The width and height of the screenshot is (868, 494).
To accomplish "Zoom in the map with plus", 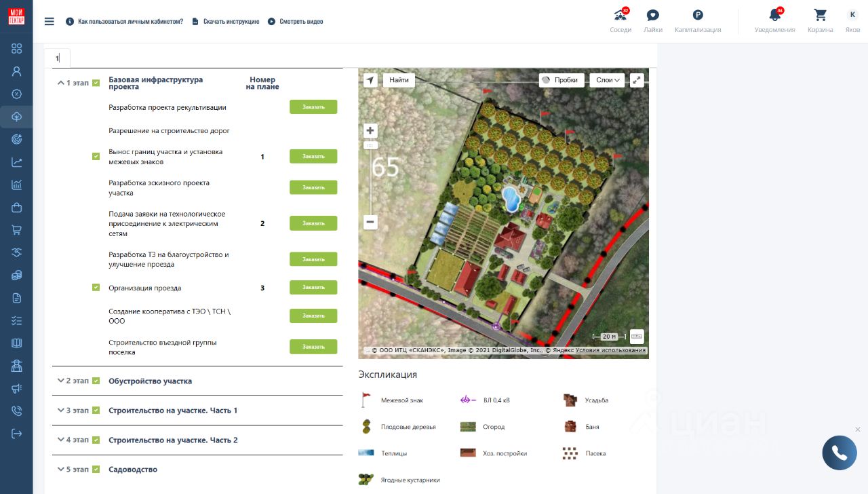I will (x=370, y=131).
